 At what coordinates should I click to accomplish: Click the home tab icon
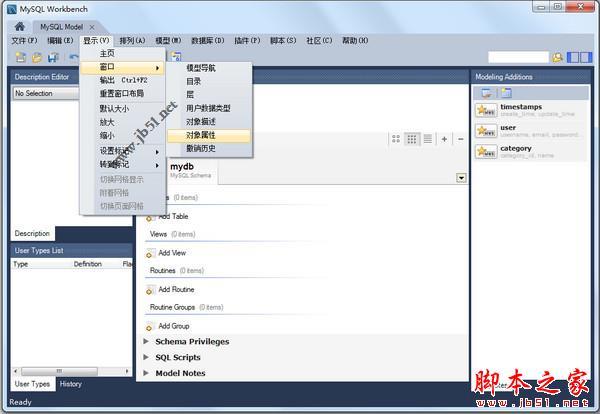(20, 27)
